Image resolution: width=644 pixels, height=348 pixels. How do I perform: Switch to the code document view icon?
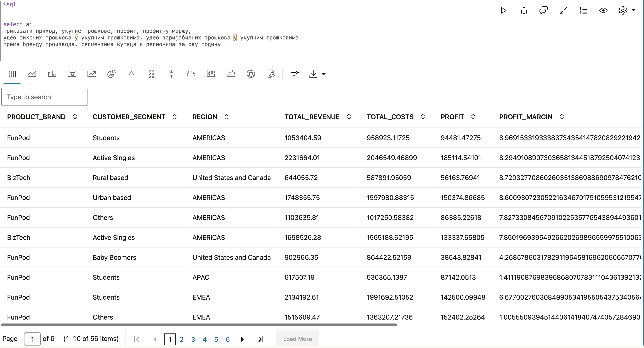tap(271, 74)
